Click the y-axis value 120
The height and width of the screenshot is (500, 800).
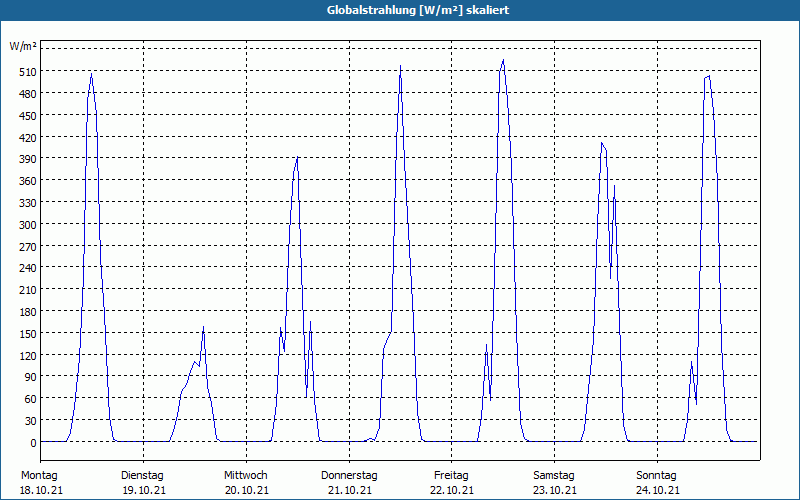28,356
